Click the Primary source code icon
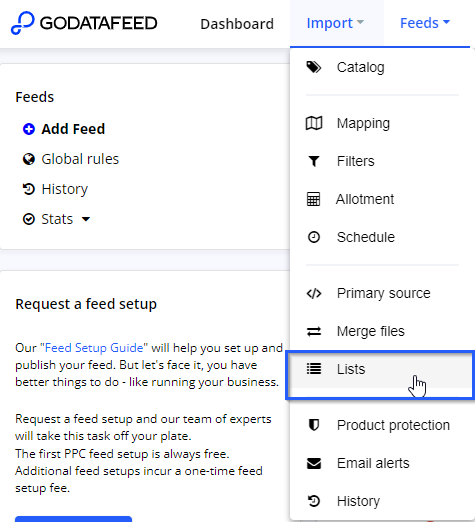475x522 pixels. tap(314, 293)
